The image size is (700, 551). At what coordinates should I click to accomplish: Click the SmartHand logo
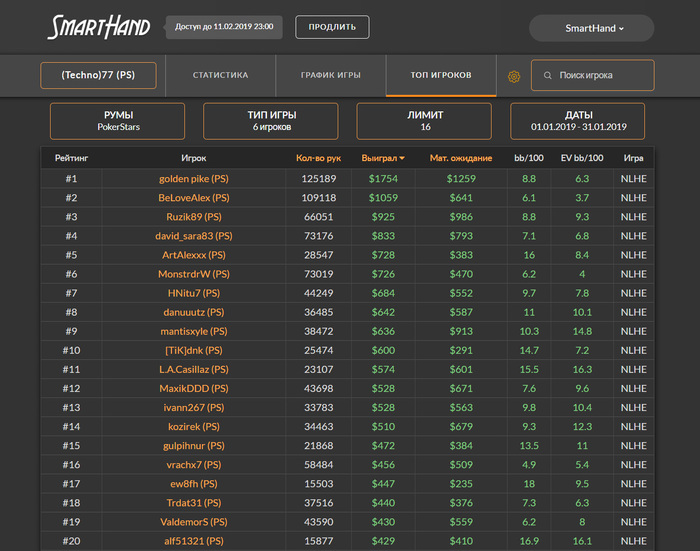point(99,27)
